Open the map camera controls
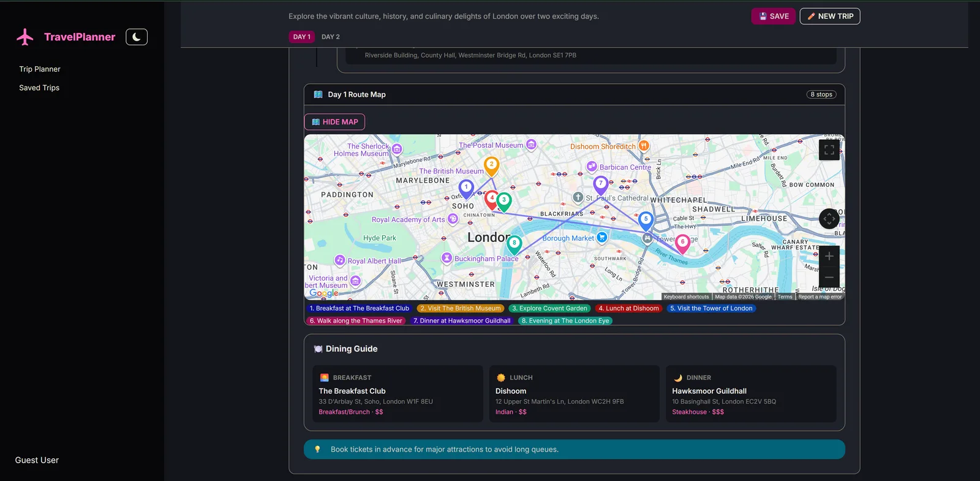The width and height of the screenshot is (980, 481). 829,218
